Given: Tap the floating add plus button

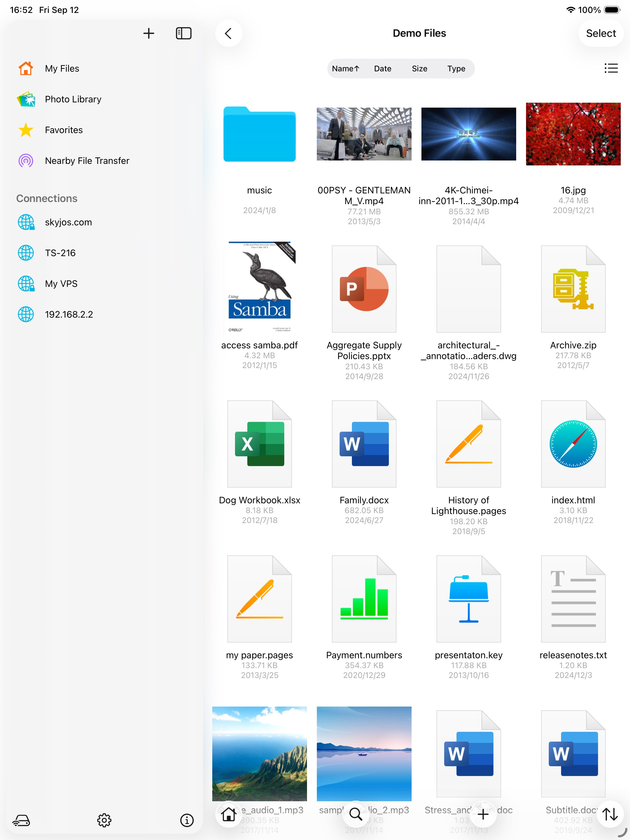Looking at the screenshot, I should pyautogui.click(x=483, y=814).
